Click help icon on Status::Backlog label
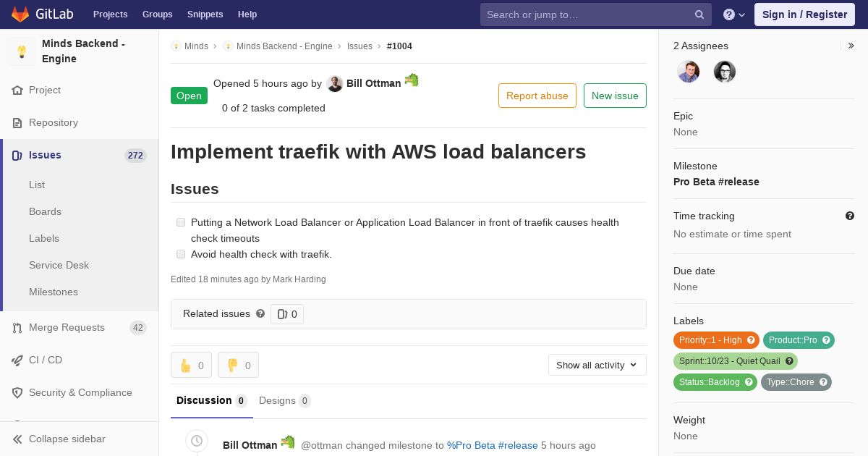The width and height of the screenshot is (868, 456). 749,382
